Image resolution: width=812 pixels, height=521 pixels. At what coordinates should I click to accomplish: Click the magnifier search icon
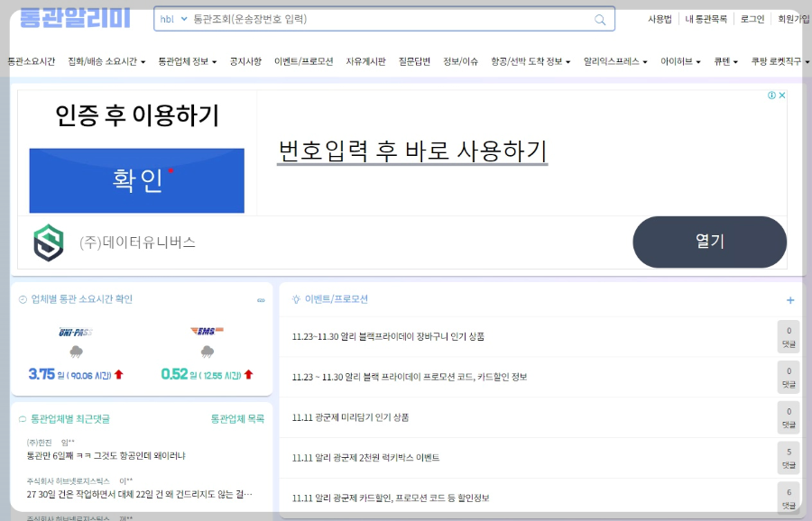pos(600,20)
